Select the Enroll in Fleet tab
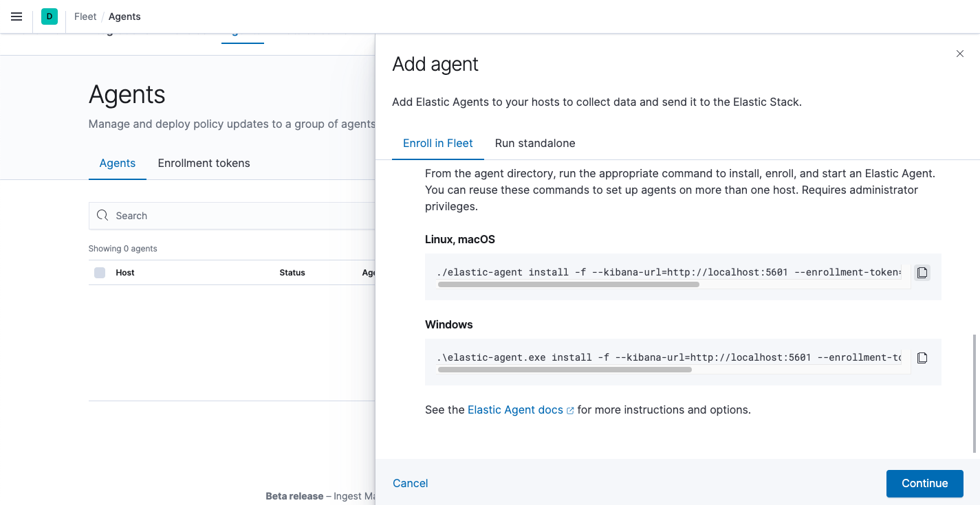Screen dimensions: 980x505 tap(438, 143)
